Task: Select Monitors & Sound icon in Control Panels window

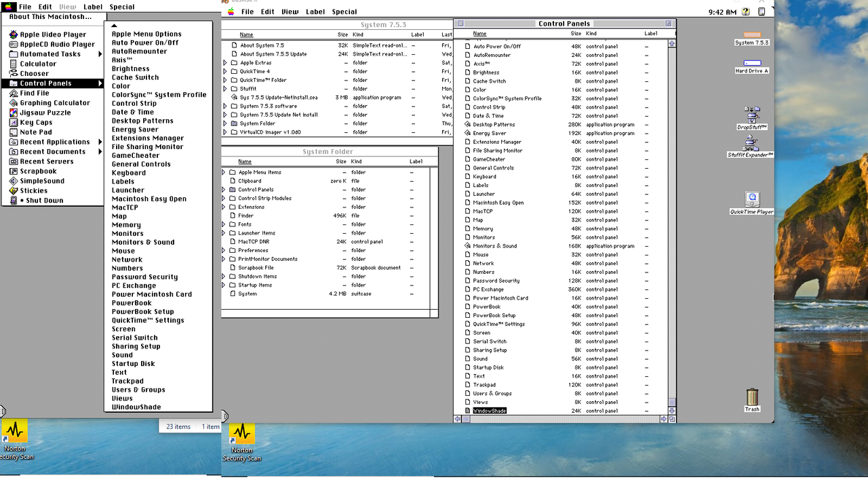Action: [467, 246]
